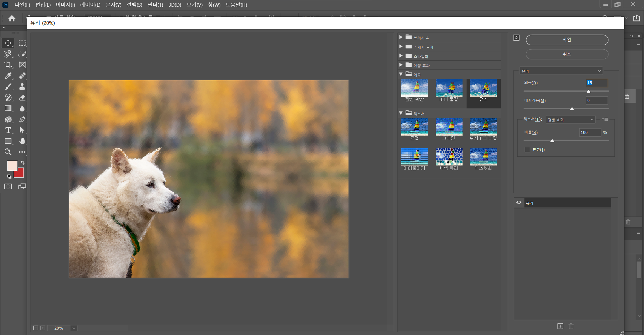Select the Crop tool
This screenshot has height=335, width=644.
8,65
